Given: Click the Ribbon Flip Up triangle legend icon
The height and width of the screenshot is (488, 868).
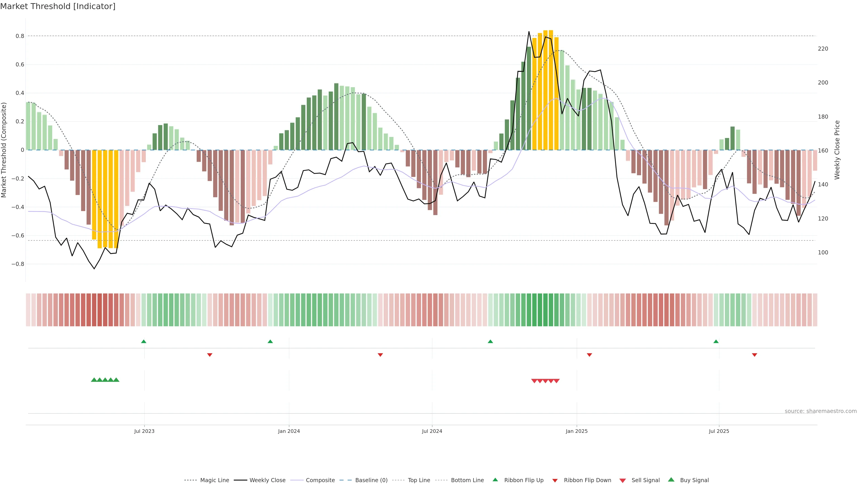Looking at the screenshot, I should click(495, 480).
